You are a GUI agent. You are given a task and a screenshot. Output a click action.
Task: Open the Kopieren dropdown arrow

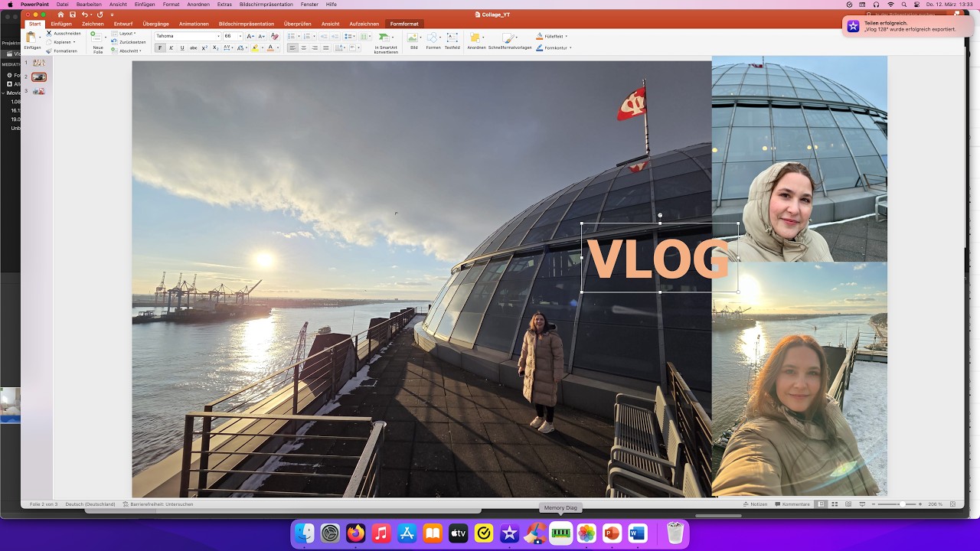click(x=74, y=42)
